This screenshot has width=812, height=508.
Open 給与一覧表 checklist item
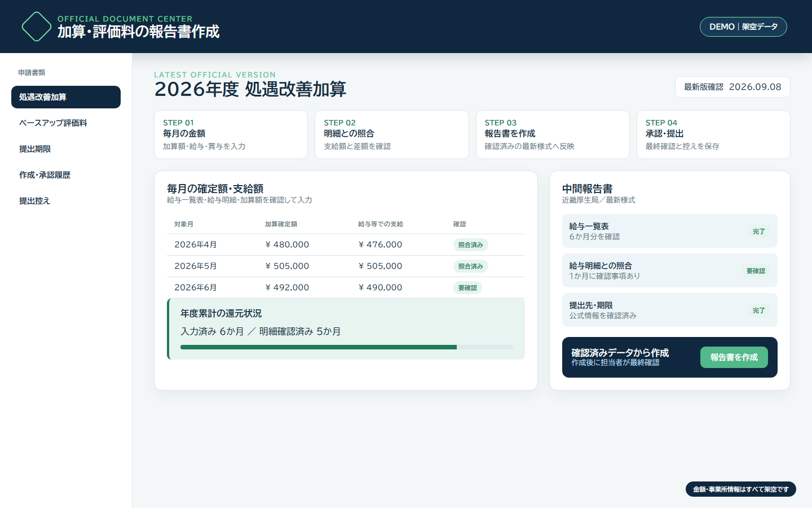click(670, 231)
